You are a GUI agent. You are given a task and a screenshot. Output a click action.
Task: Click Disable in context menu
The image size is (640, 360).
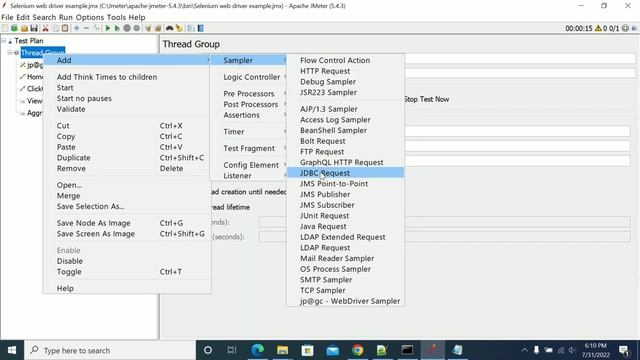[127, 261]
